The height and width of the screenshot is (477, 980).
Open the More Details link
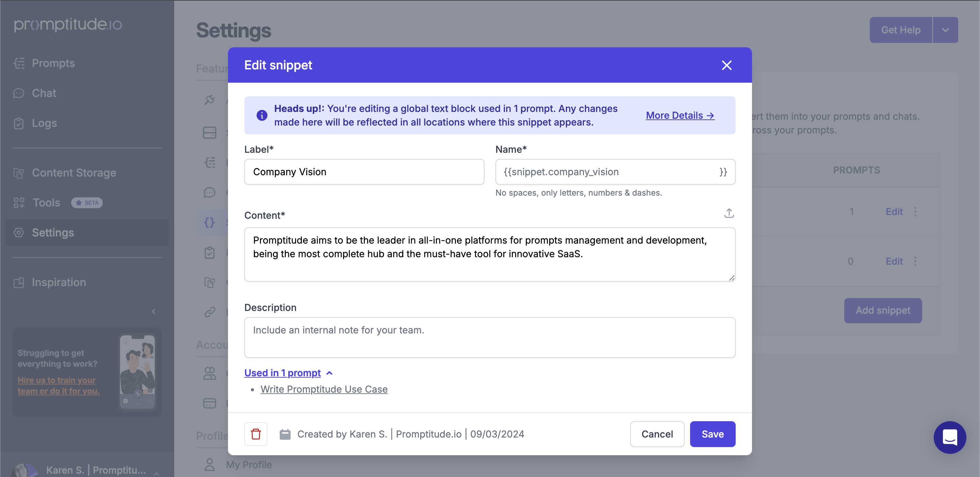[x=680, y=115]
